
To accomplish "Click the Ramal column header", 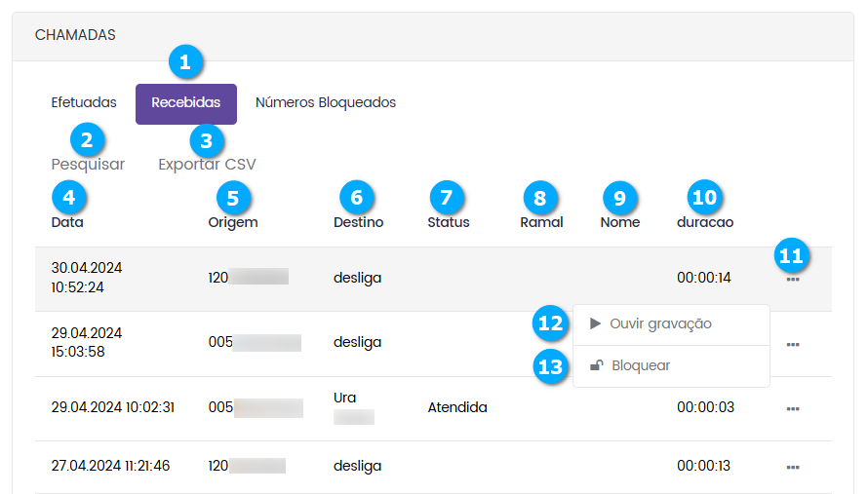I will click(x=541, y=222).
